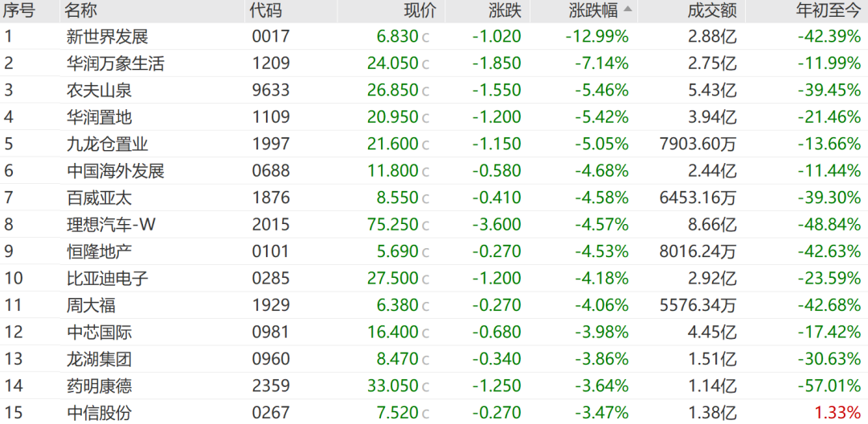This screenshot has width=868, height=424.
Task: Sort by 现价 column header
Action: 420,10
